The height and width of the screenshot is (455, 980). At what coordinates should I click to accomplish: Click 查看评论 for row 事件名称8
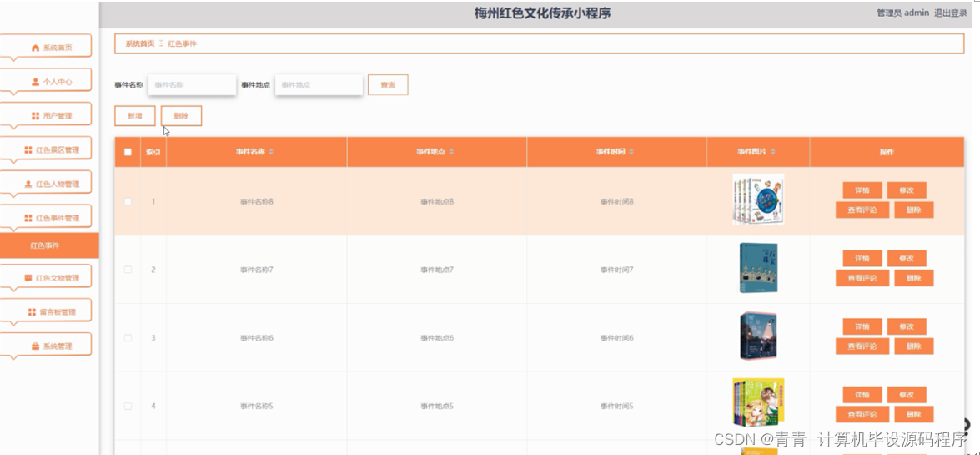(862, 210)
